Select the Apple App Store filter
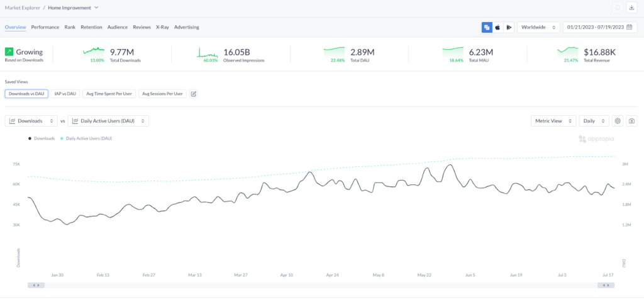 [498, 27]
